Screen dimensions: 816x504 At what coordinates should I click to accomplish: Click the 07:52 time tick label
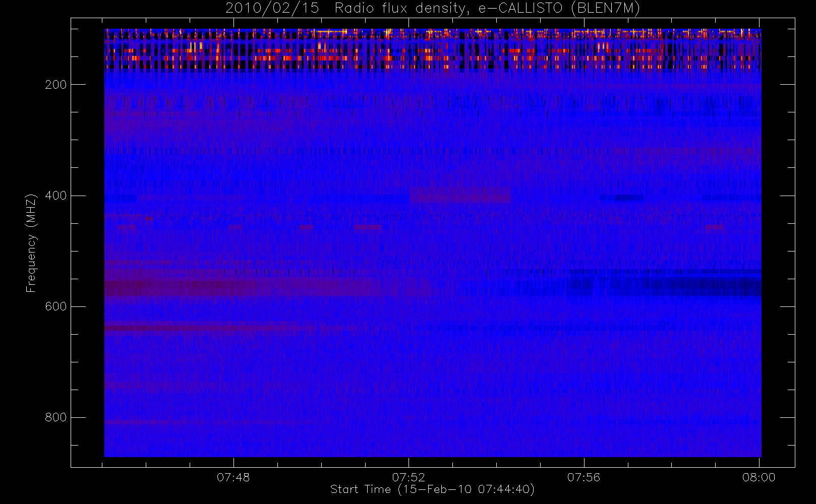(409, 477)
